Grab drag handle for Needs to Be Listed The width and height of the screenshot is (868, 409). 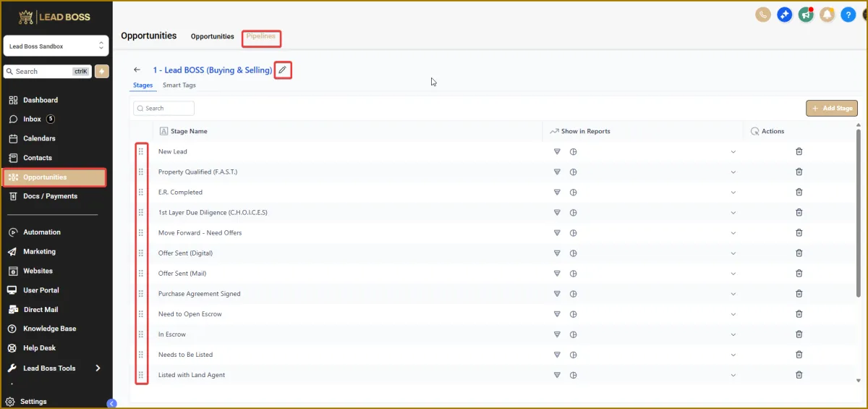click(x=141, y=354)
